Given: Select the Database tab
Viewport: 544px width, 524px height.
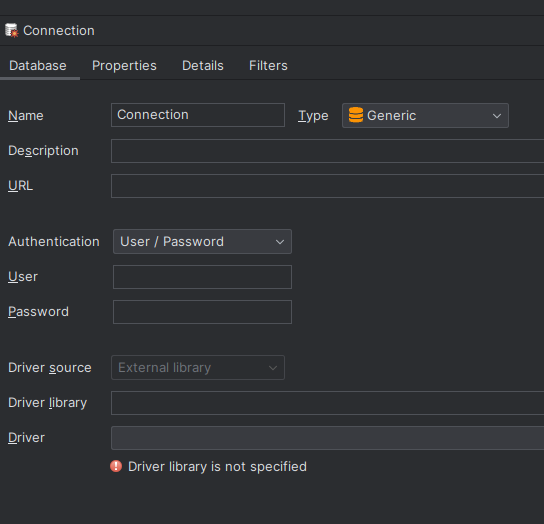Looking at the screenshot, I should 38,66.
